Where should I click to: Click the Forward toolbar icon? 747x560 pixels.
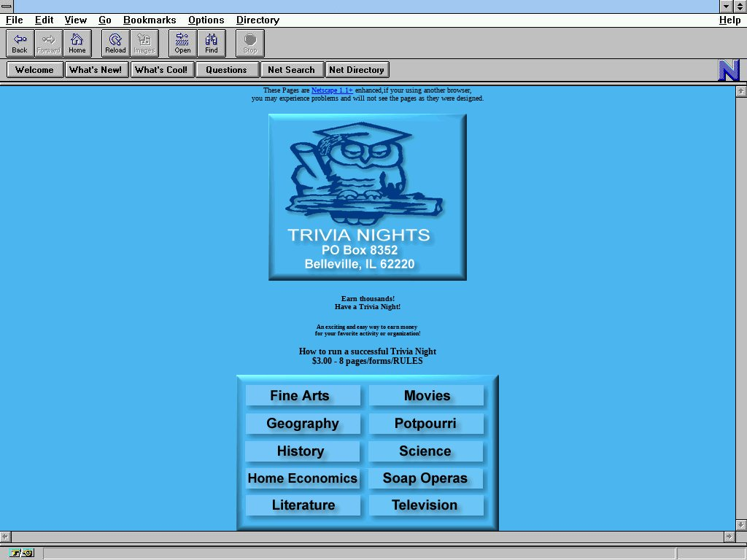49,43
